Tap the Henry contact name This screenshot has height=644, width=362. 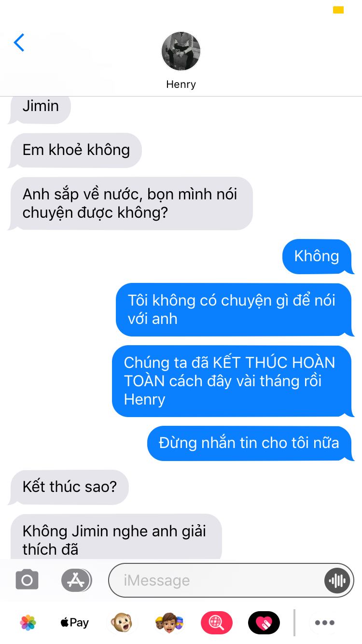pos(181,84)
